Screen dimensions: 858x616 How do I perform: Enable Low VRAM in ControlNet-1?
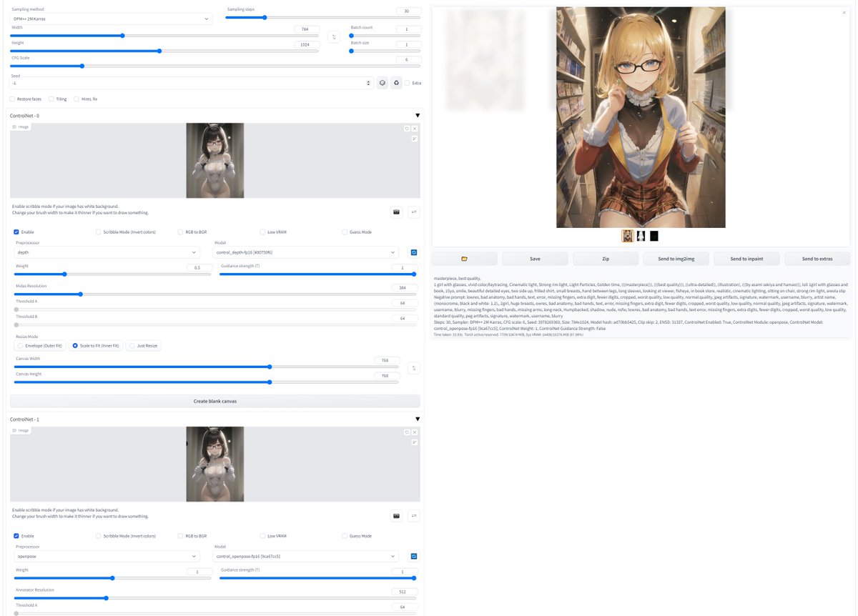tap(263, 535)
